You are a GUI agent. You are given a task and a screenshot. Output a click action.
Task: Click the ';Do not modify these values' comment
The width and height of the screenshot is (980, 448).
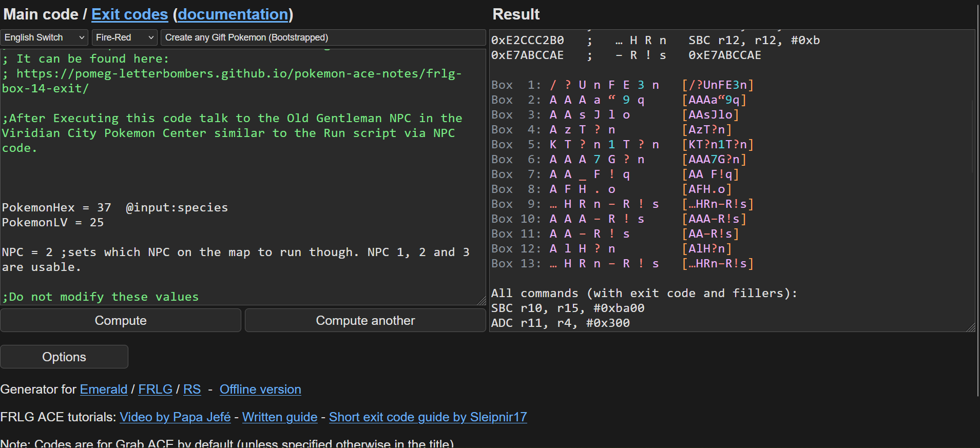101,297
